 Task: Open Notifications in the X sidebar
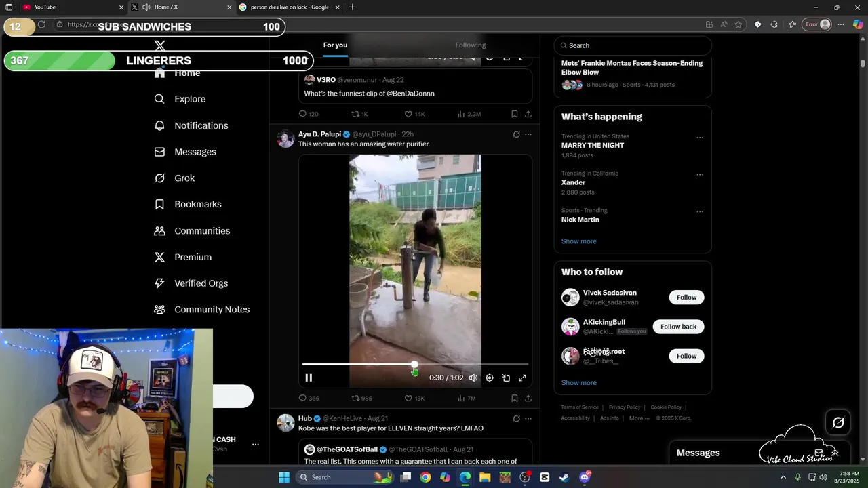click(x=191, y=125)
